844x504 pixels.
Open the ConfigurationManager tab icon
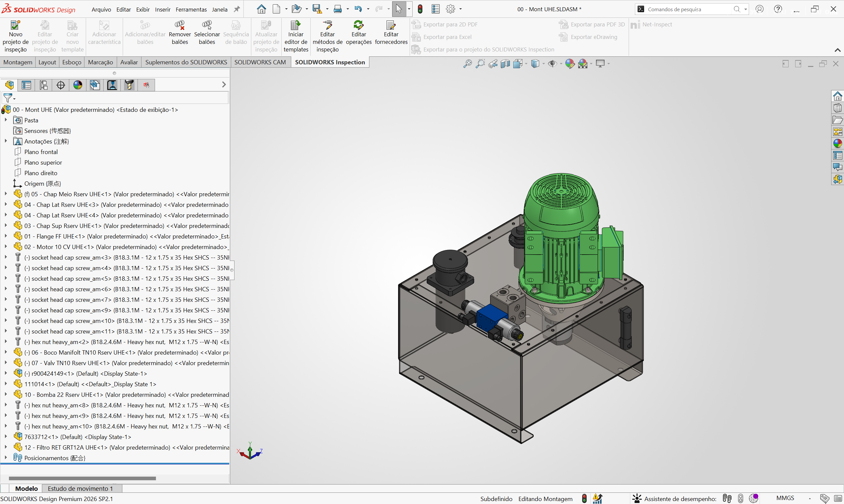(44, 85)
